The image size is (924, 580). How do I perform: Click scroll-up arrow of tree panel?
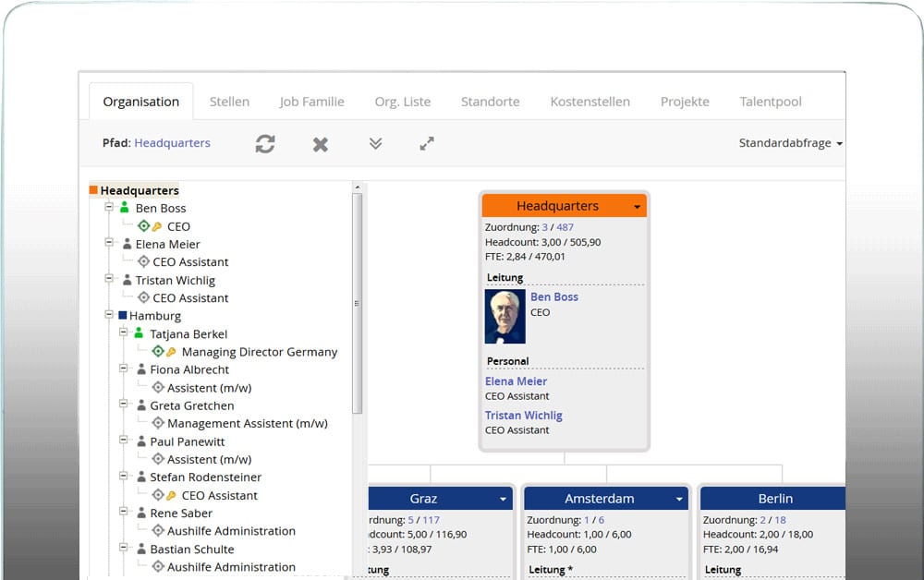[357, 187]
